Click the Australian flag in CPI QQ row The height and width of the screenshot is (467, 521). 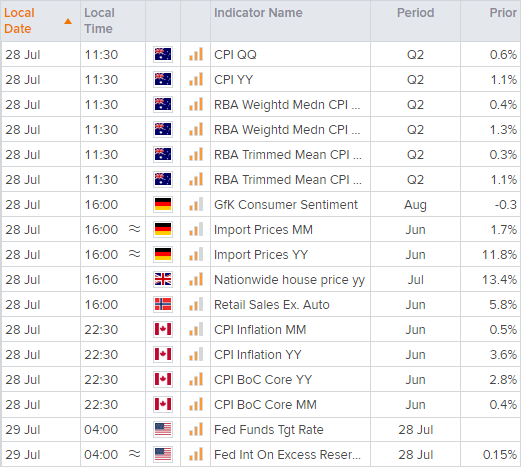[x=163, y=54]
